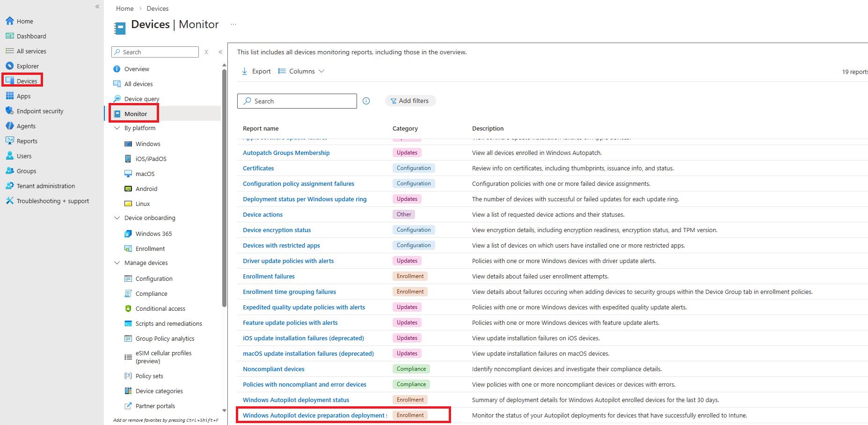868x425 pixels.
Task: Open Windows Autopilot device preparation deployment report
Action: pos(315,415)
